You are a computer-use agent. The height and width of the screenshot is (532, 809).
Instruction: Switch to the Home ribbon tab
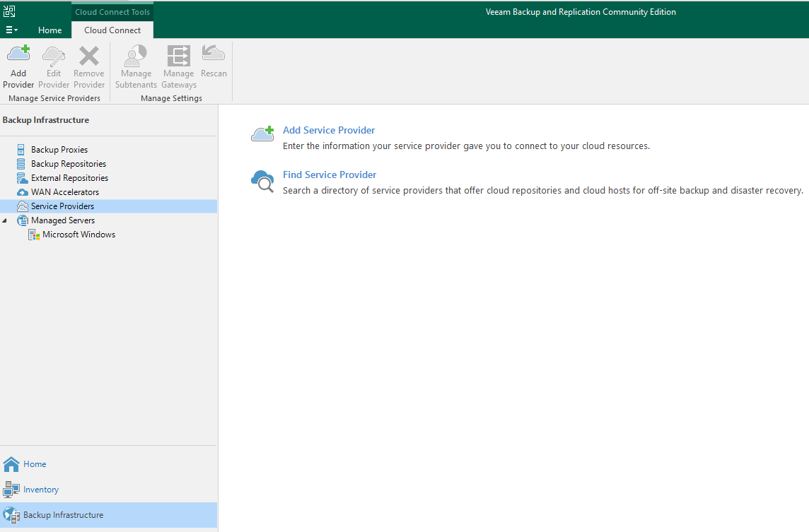point(50,30)
